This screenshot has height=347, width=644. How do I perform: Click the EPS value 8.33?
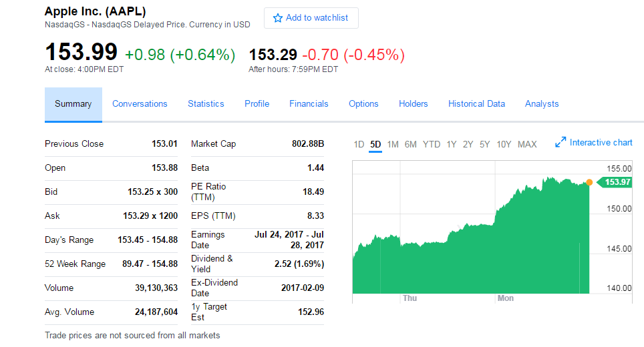click(316, 216)
